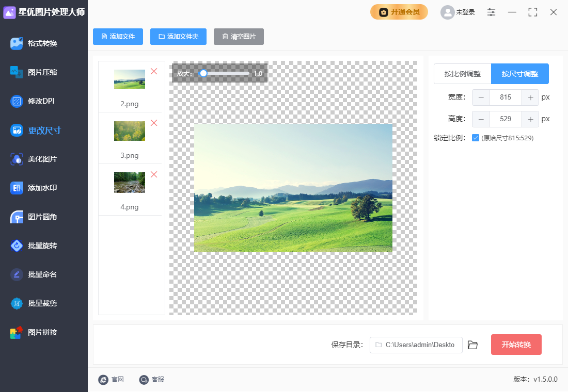Click the 开通会员 membership button
This screenshot has height=392, width=568.
399,12
